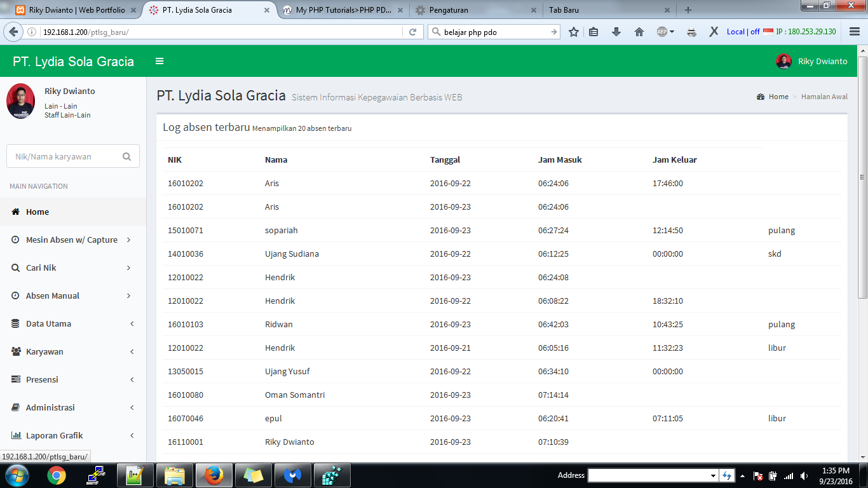Go to Firefox home page icon
868x488 pixels.
639,32
